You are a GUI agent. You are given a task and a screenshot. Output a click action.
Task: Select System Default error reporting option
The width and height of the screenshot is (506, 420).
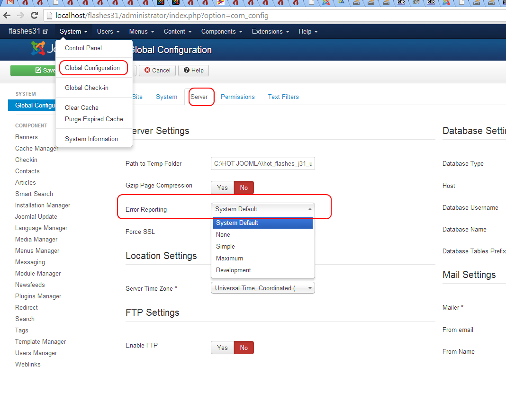click(262, 223)
